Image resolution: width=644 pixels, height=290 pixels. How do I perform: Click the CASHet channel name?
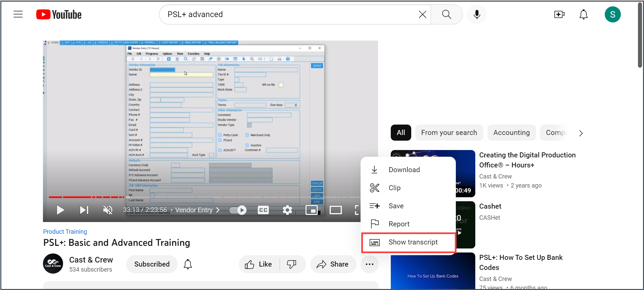(x=489, y=218)
